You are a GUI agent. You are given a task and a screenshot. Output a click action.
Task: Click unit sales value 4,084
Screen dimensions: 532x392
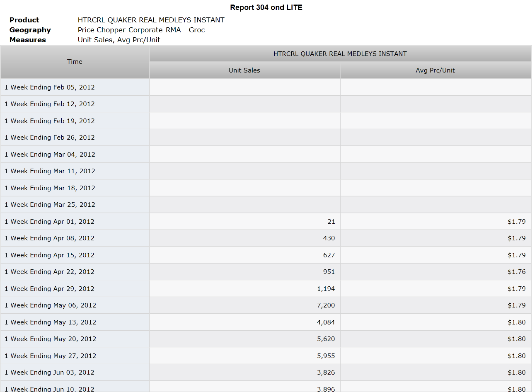pyautogui.click(x=326, y=322)
